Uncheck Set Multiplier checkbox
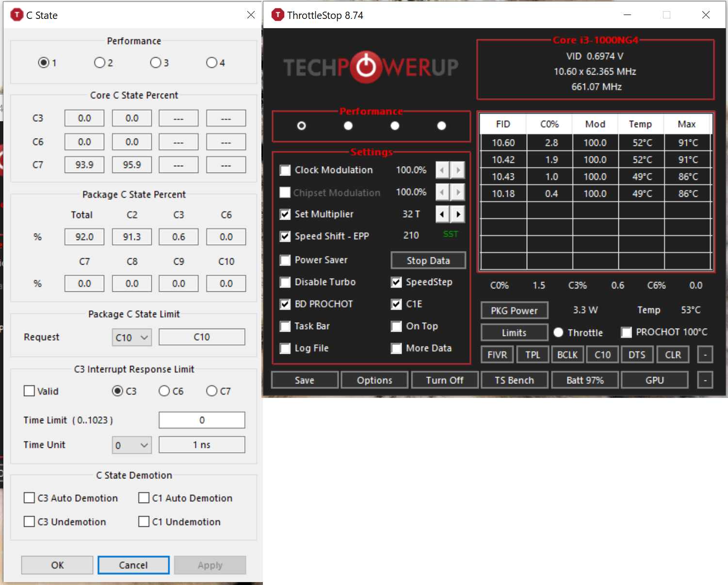The width and height of the screenshot is (728, 585). pyautogui.click(x=285, y=214)
